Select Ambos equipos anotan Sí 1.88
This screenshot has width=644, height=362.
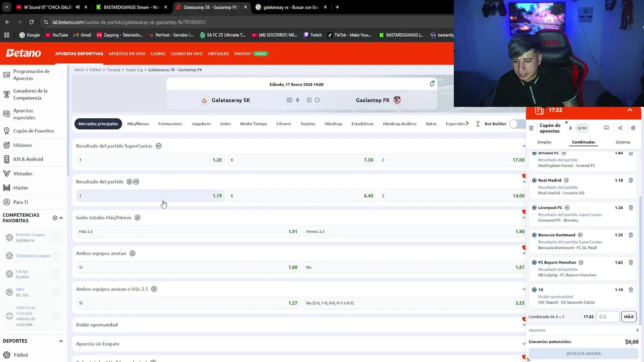click(188, 267)
